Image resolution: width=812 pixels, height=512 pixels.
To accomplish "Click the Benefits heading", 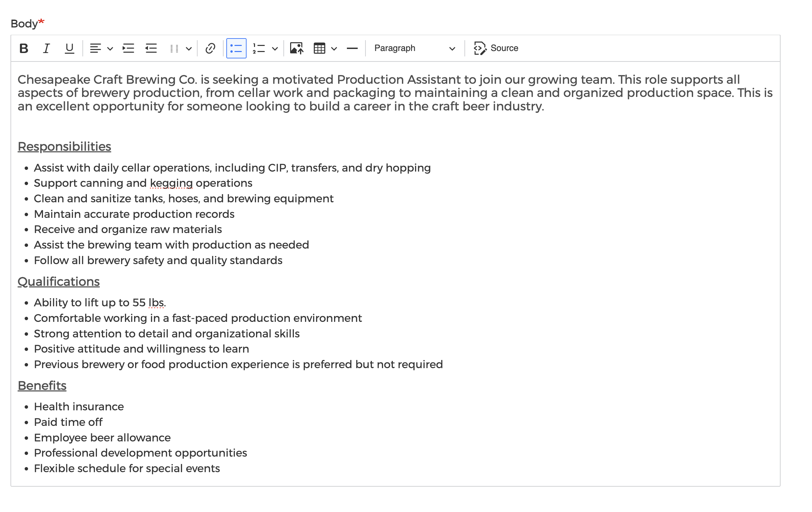I will point(42,386).
